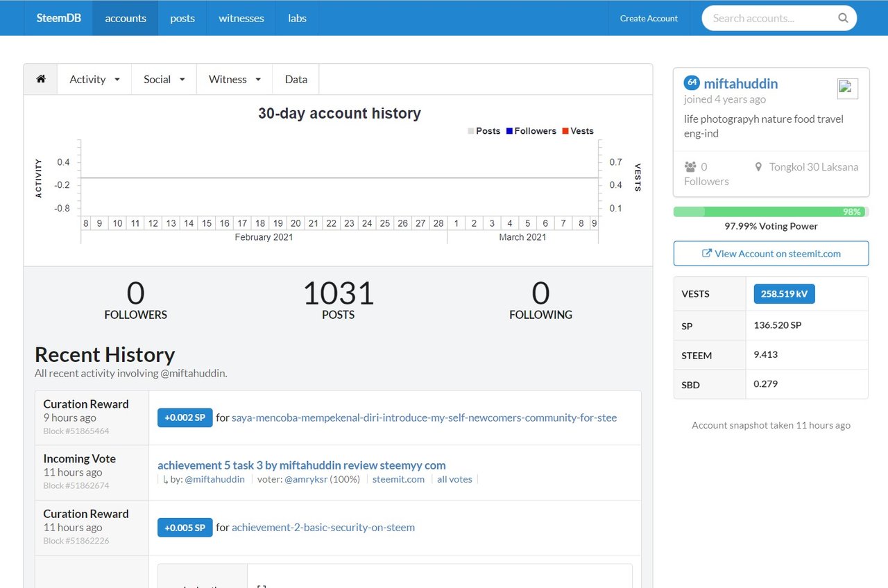Click Block #51865464 text
Viewport: 888px width, 588px height.
click(76, 431)
